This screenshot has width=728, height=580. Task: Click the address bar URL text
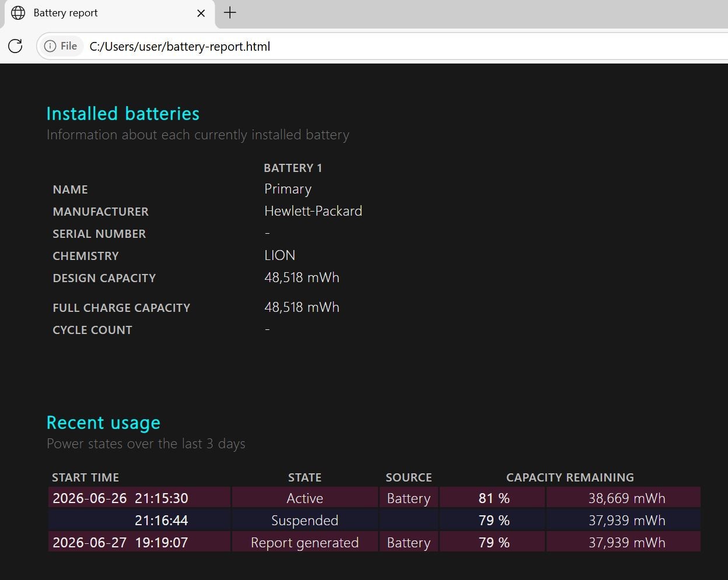click(180, 46)
